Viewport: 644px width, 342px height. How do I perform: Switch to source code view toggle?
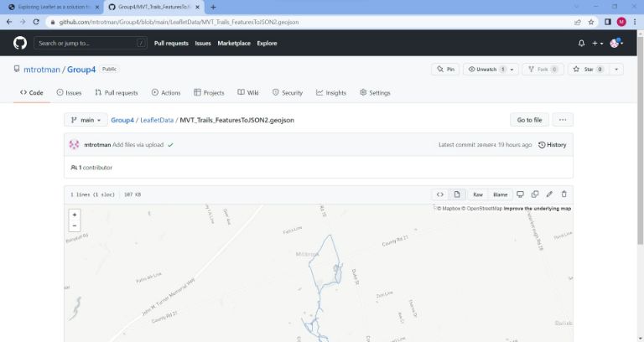[x=440, y=194]
